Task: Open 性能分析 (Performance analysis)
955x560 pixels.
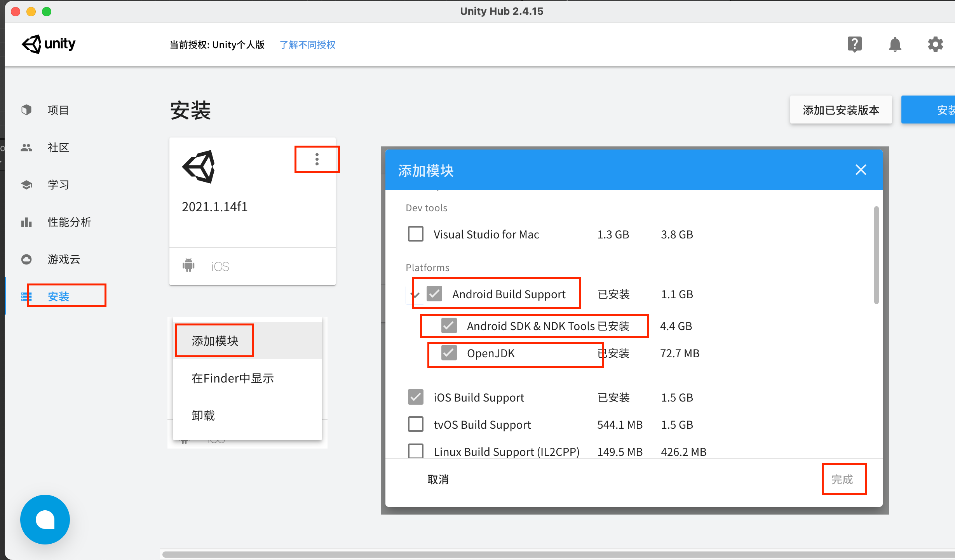Action: coord(69,222)
